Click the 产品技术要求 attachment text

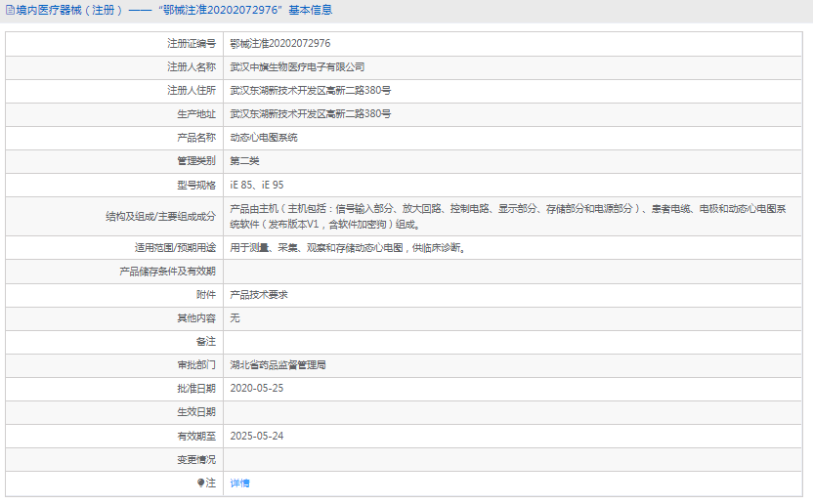pyautogui.click(x=259, y=295)
